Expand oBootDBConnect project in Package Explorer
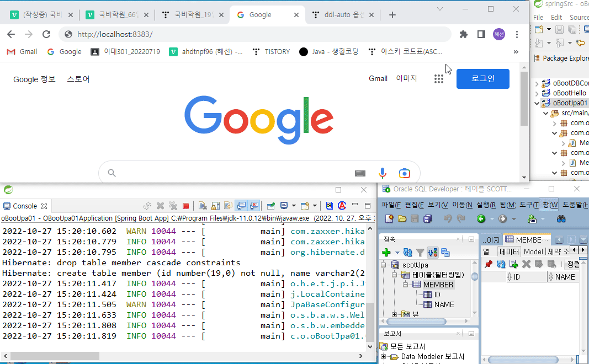The height and width of the screenshot is (364, 589). coord(537,83)
